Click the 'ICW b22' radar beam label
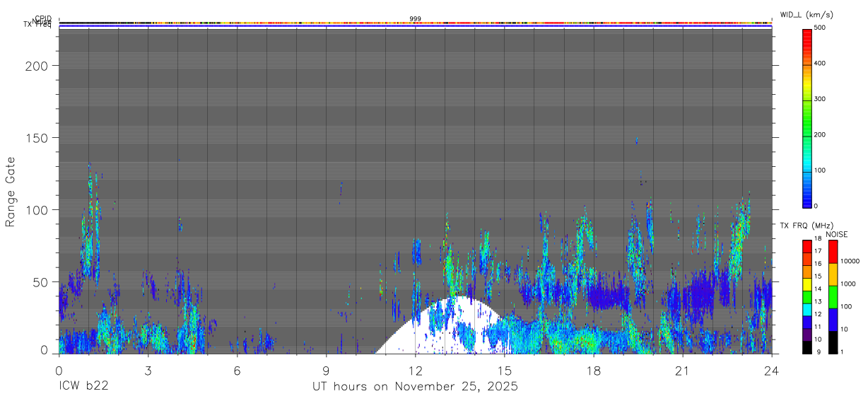Viewport: 868px width, 401px height. tap(83, 387)
